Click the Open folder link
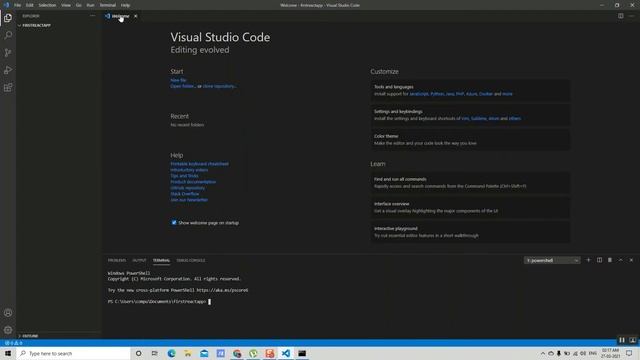 coord(182,86)
